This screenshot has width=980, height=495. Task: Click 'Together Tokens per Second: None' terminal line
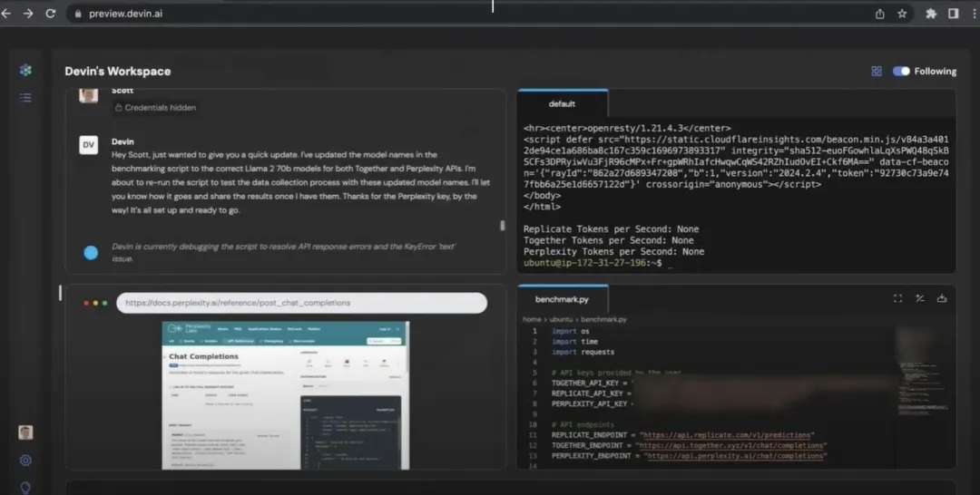608,240
